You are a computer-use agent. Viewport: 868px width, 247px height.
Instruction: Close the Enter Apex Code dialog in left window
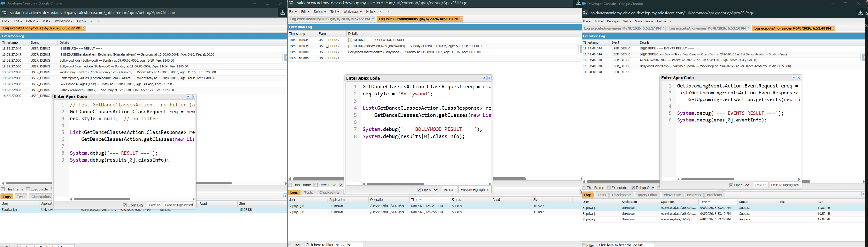[193, 97]
